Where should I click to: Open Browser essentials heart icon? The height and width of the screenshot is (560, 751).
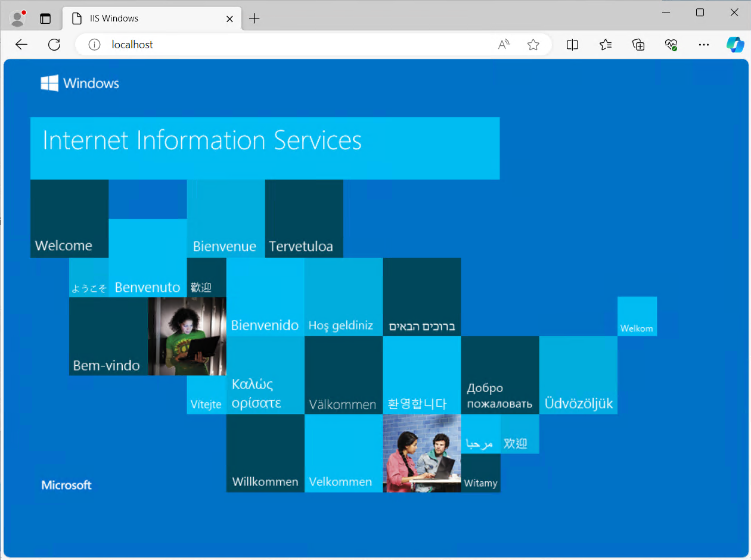click(671, 45)
